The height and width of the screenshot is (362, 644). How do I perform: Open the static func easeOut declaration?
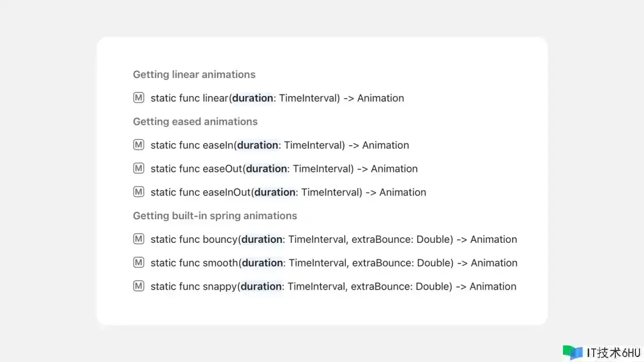284,169
